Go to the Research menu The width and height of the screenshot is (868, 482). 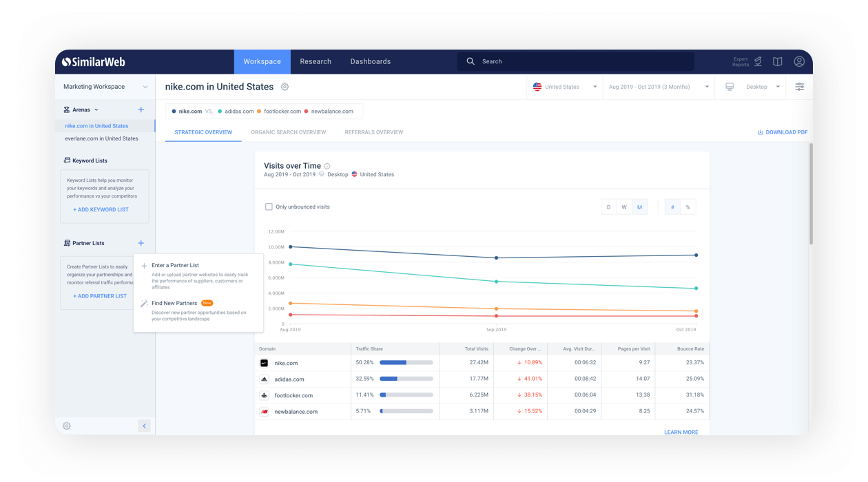(x=316, y=61)
